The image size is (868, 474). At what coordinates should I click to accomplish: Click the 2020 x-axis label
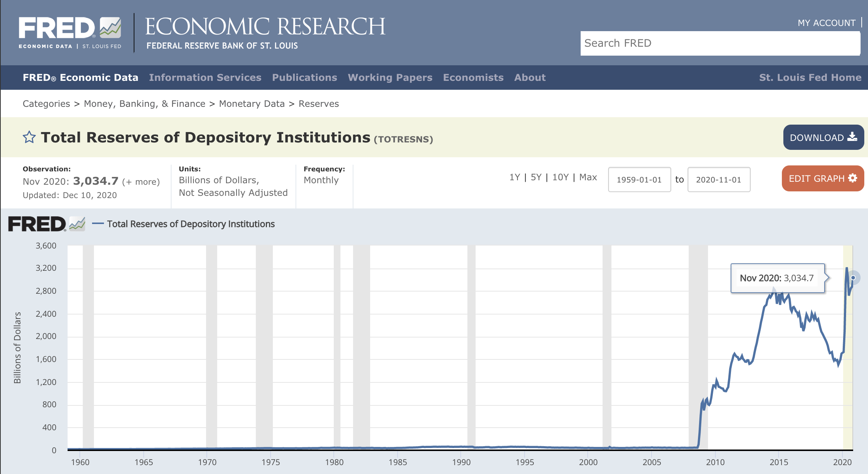(842, 462)
